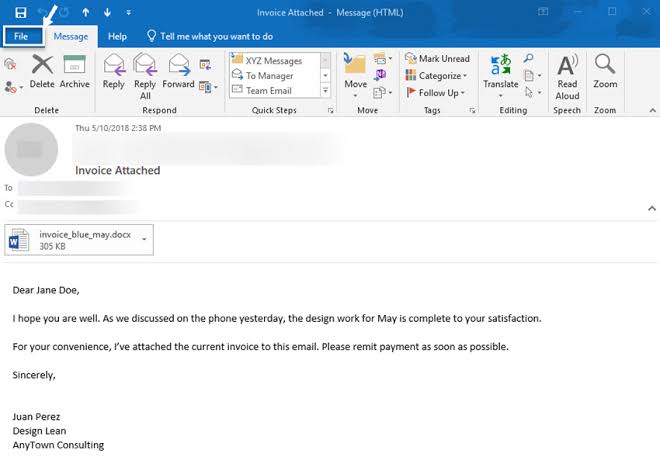Click Tell me what you want to do

[210, 36]
